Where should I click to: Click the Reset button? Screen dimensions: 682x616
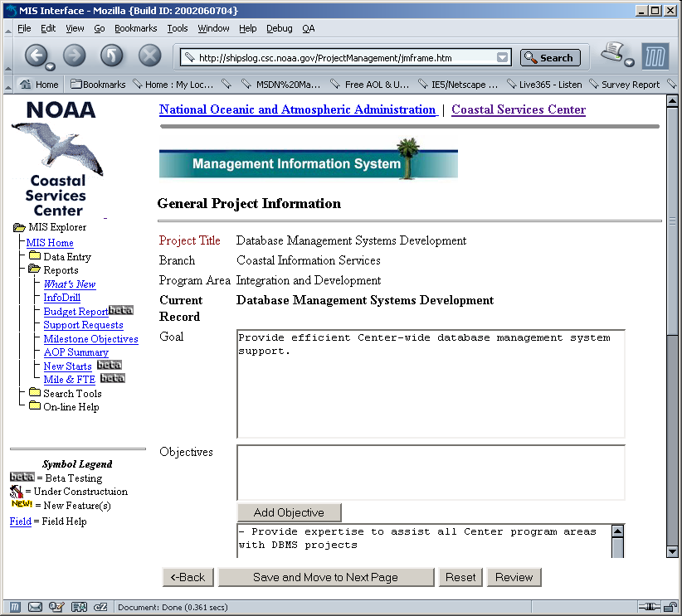click(460, 577)
